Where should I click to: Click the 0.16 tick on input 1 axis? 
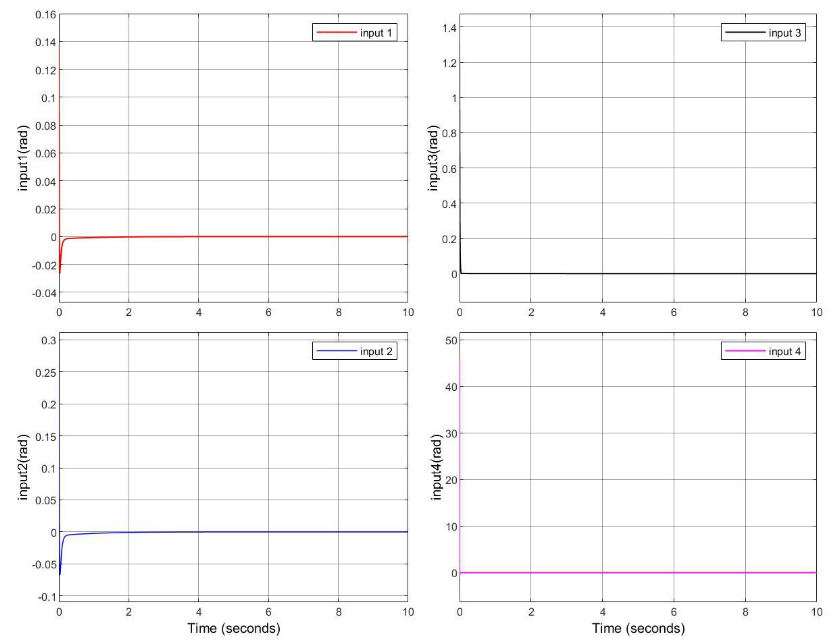tap(45, 15)
